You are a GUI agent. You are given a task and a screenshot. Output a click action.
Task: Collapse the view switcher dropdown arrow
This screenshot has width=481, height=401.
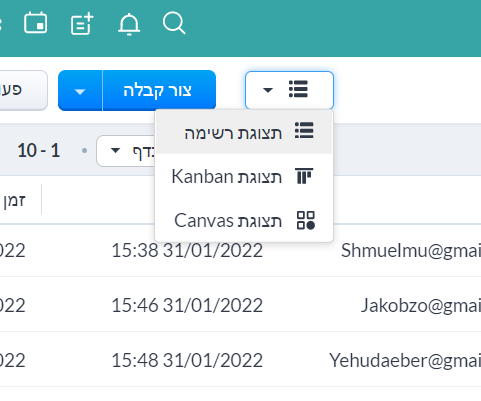[268, 90]
